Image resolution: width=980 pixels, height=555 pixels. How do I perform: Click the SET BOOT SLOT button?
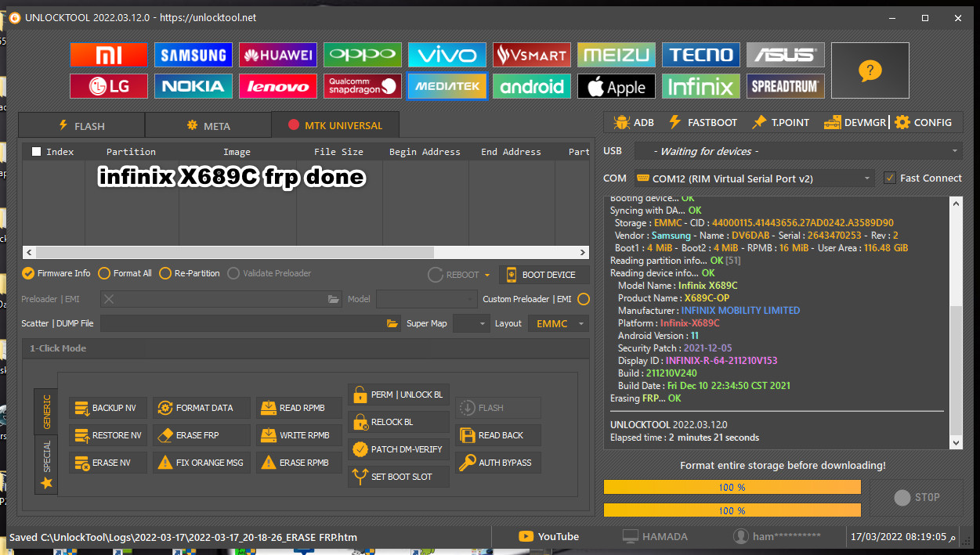[400, 477]
